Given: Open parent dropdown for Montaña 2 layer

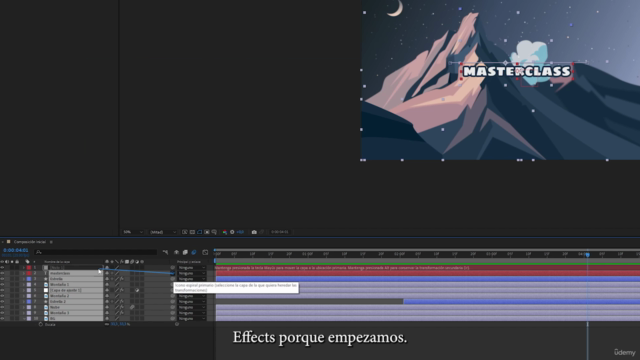Looking at the screenshot, I should 191,296.
